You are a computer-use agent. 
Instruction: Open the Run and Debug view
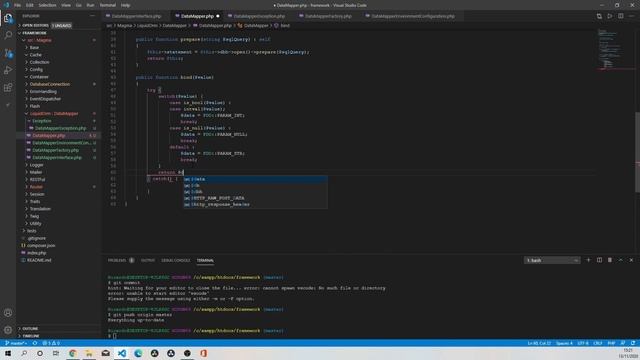(8, 70)
